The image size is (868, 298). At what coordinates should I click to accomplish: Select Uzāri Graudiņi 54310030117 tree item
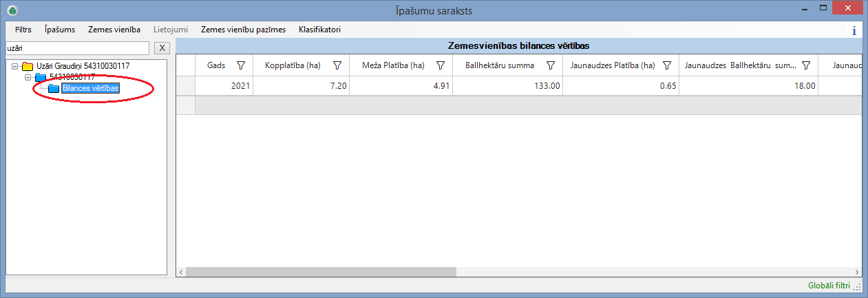(83, 66)
